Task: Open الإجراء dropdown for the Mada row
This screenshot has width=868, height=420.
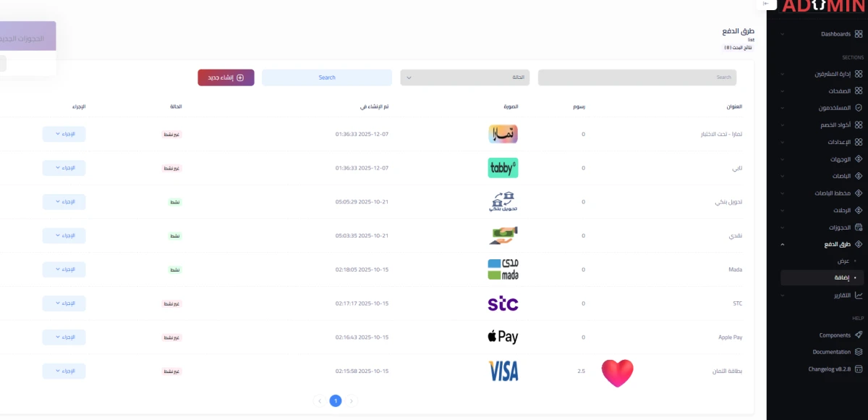Action: click(64, 269)
